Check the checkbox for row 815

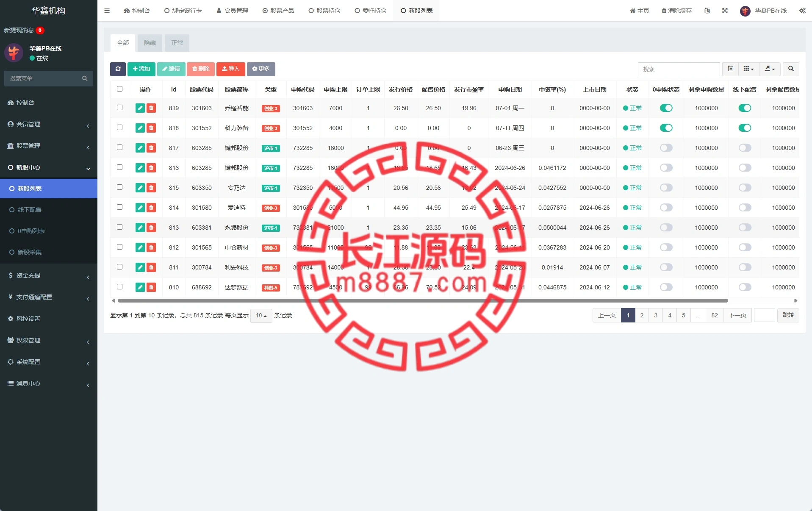pos(119,187)
